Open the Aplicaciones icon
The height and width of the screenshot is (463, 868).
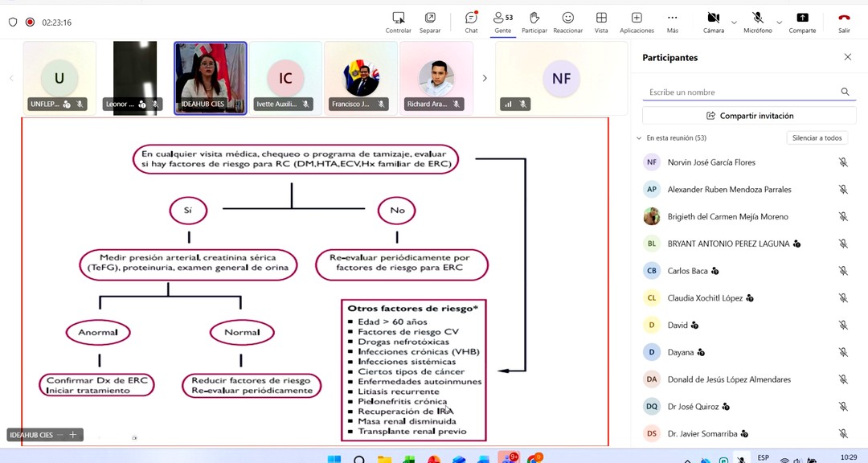(x=637, y=18)
